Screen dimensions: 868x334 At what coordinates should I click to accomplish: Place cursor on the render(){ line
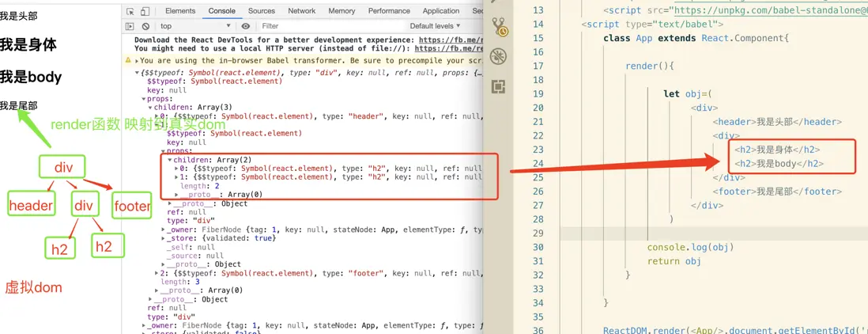point(649,66)
